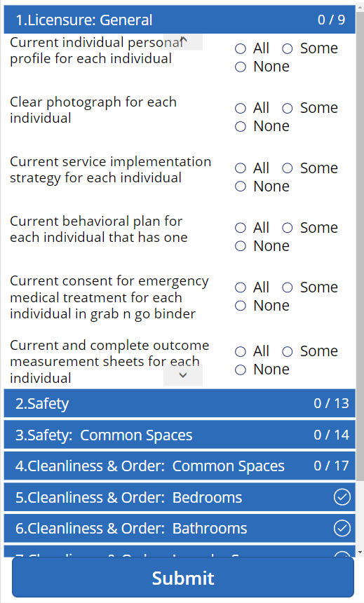364x603 pixels.
Task: Click the Submit button
Action: coord(183,578)
